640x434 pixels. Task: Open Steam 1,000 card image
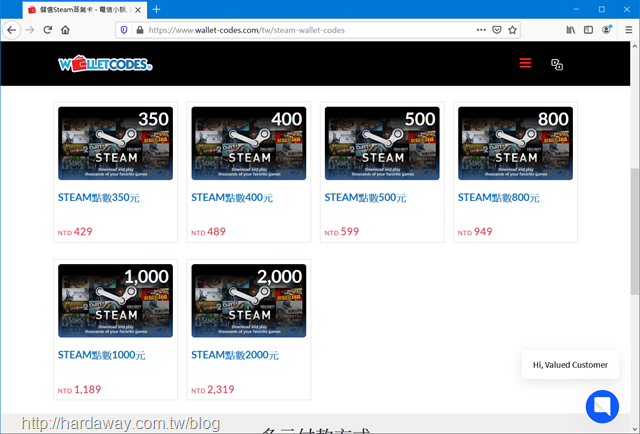(116, 301)
